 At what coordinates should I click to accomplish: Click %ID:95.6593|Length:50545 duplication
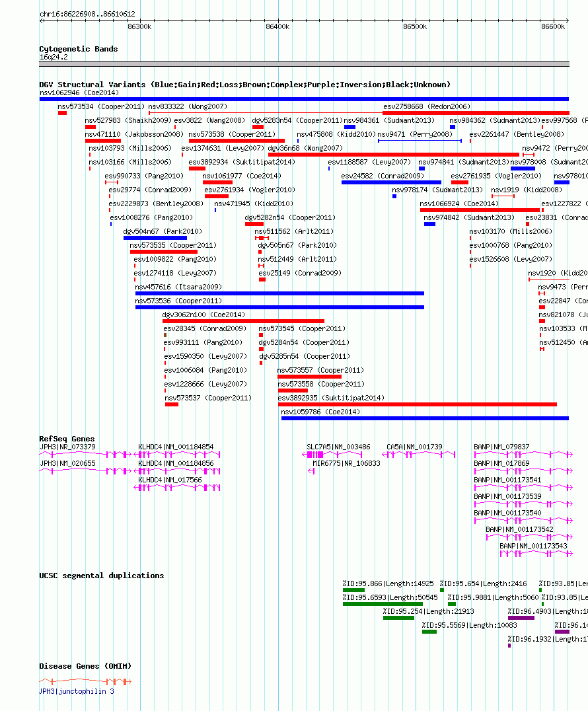click(390, 598)
